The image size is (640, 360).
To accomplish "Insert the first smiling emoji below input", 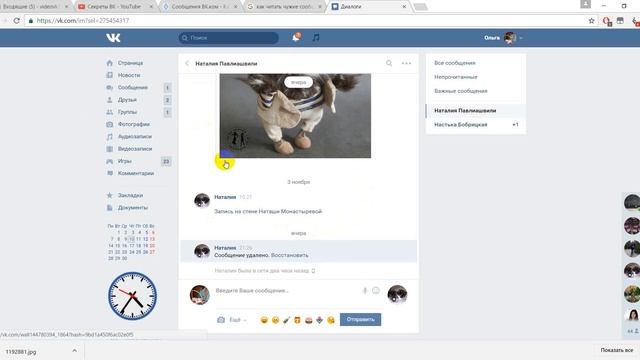I will point(264,320).
